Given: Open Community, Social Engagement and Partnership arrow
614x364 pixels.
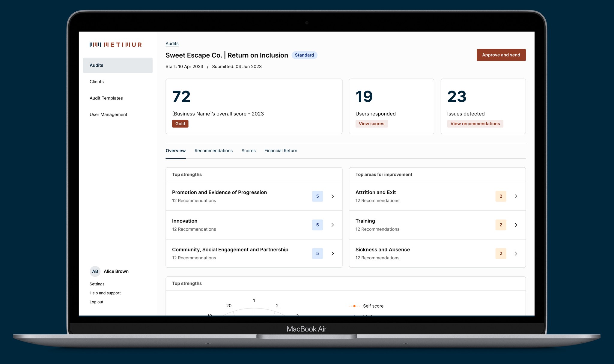Looking at the screenshot, I should pos(332,254).
